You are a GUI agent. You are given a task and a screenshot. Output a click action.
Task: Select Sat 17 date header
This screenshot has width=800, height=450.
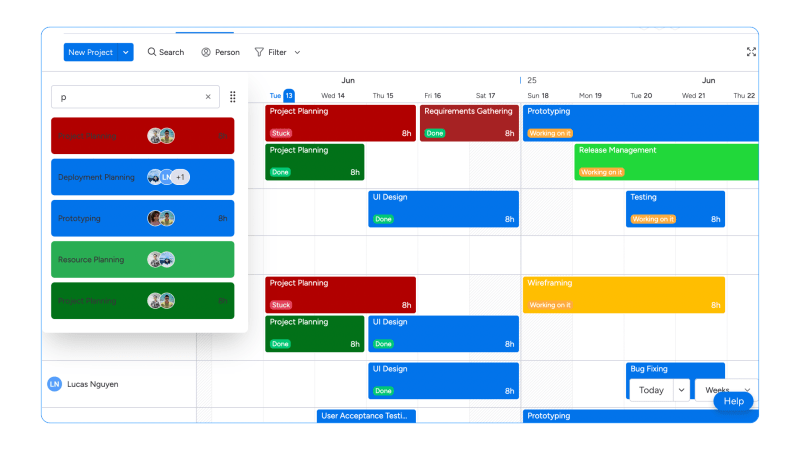(485, 95)
